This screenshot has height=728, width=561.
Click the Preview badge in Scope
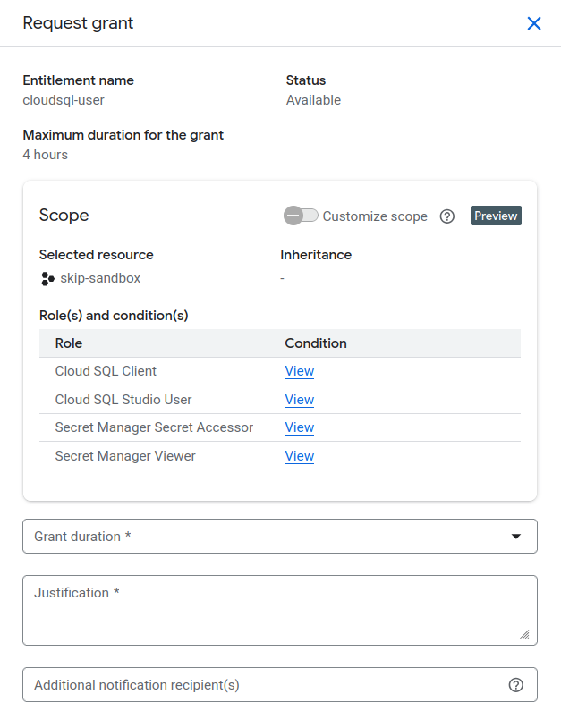coord(496,216)
